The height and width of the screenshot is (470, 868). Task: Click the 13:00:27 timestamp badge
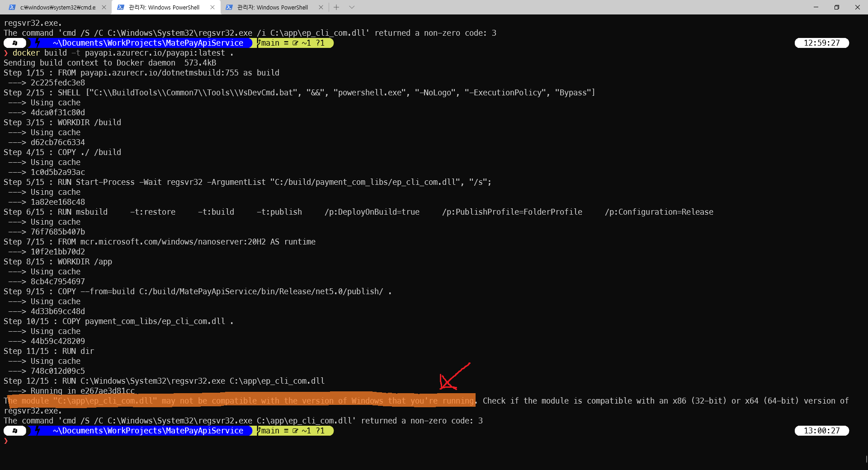[x=821, y=431]
